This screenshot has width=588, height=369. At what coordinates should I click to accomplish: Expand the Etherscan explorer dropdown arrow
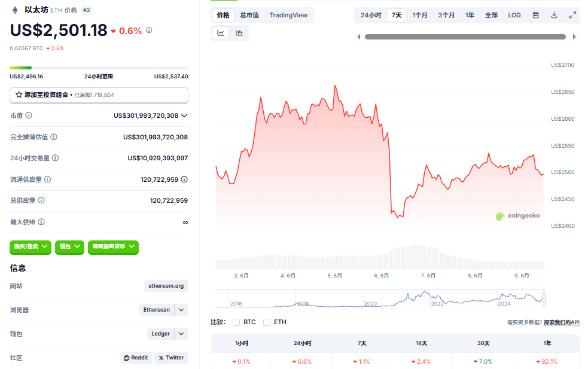coord(181,310)
